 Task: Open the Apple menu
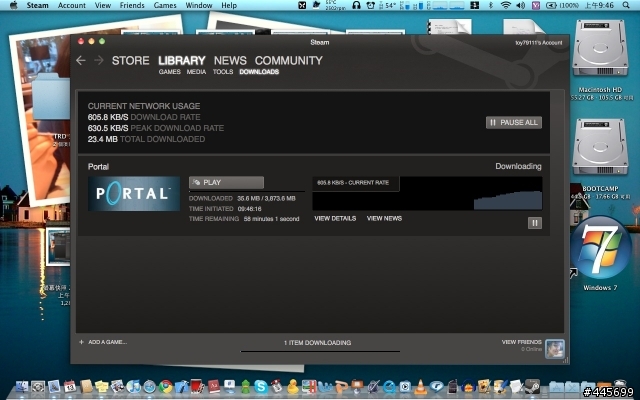(x=13, y=5)
